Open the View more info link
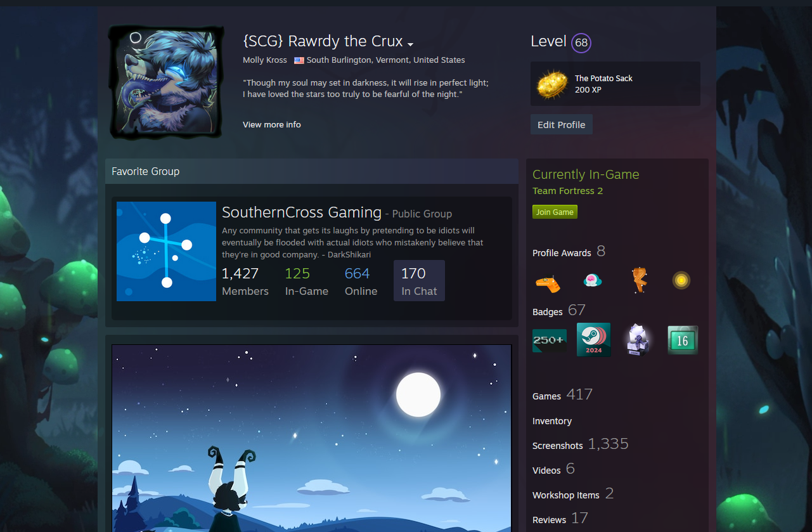The height and width of the screenshot is (532, 812). [x=271, y=124]
